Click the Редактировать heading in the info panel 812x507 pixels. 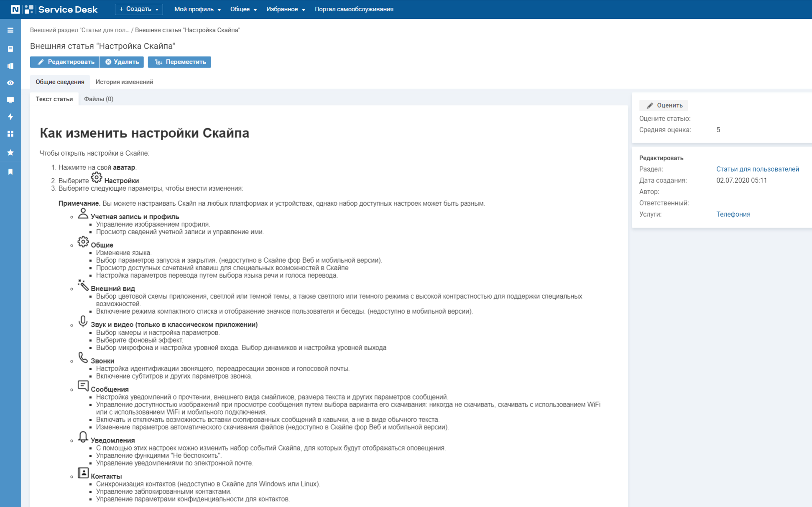(x=661, y=158)
